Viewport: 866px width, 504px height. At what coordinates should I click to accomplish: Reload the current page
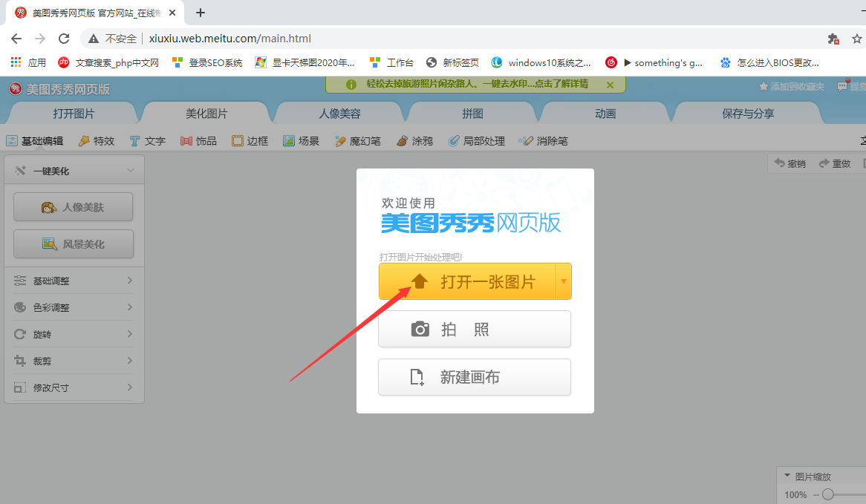pos(64,39)
